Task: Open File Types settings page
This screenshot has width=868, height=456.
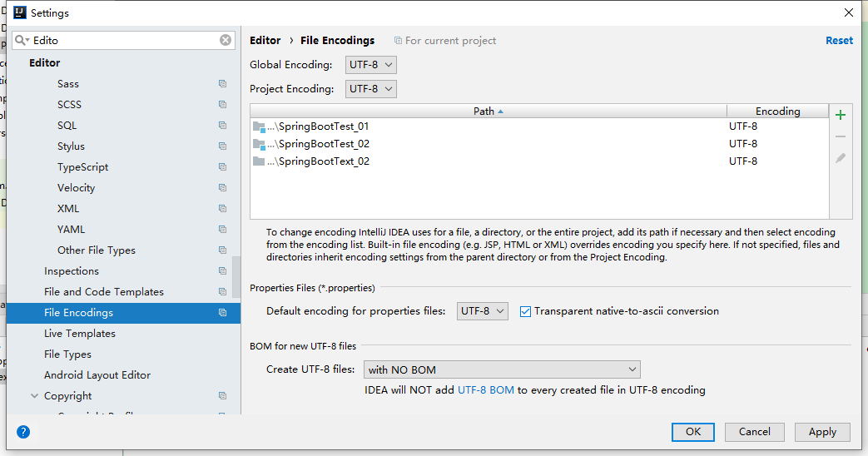Action: click(67, 354)
